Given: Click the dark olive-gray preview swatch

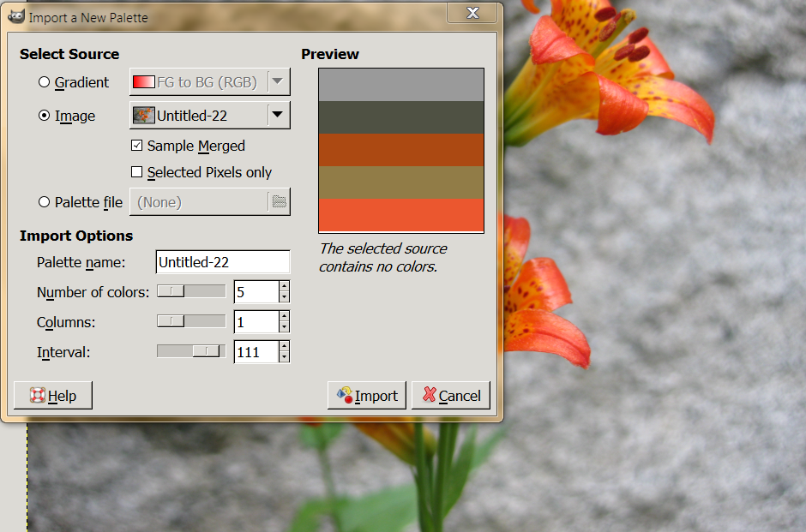Looking at the screenshot, I should point(401,117).
